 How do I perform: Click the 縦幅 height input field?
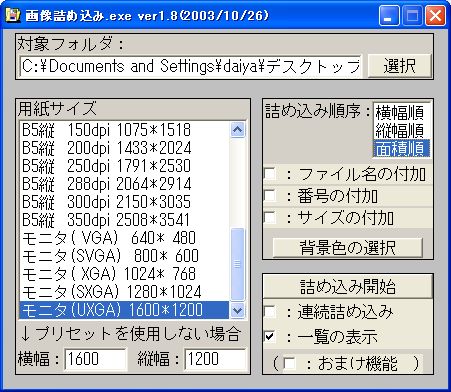pyautogui.click(x=215, y=359)
